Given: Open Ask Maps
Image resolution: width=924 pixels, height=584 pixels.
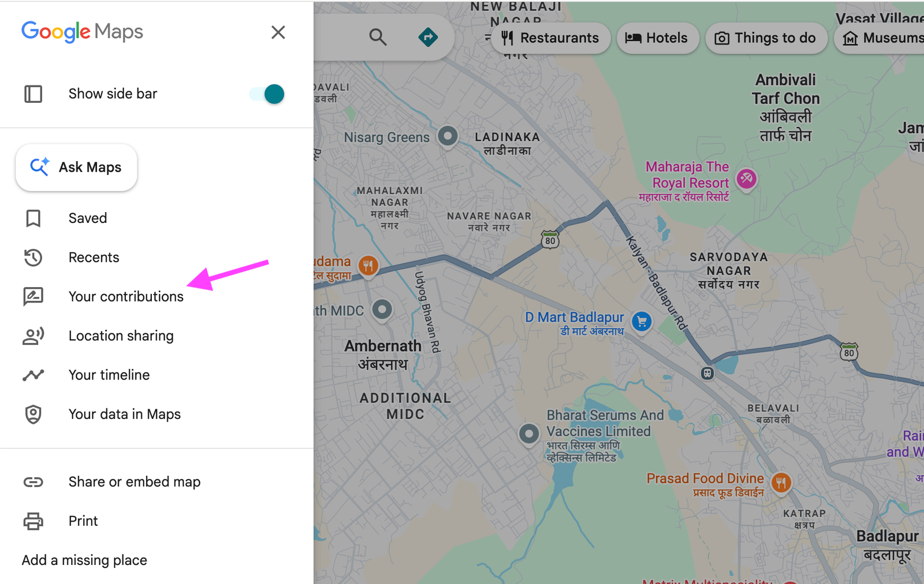Looking at the screenshot, I should click(76, 168).
